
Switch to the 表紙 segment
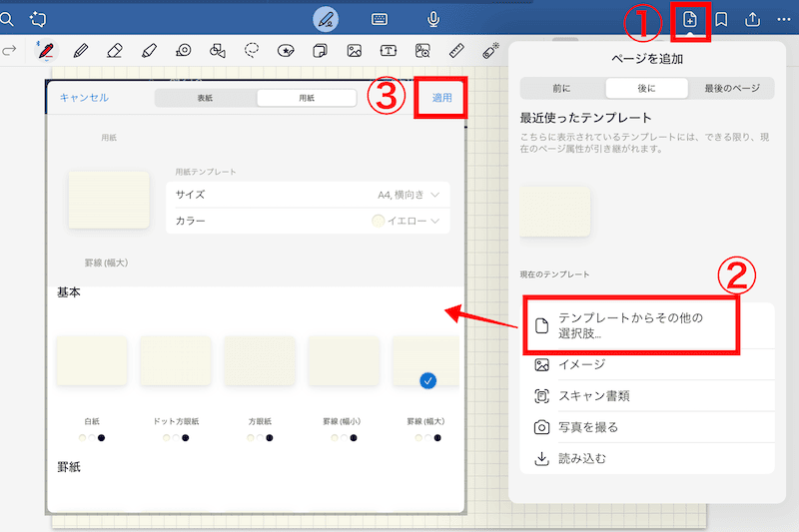[205, 98]
